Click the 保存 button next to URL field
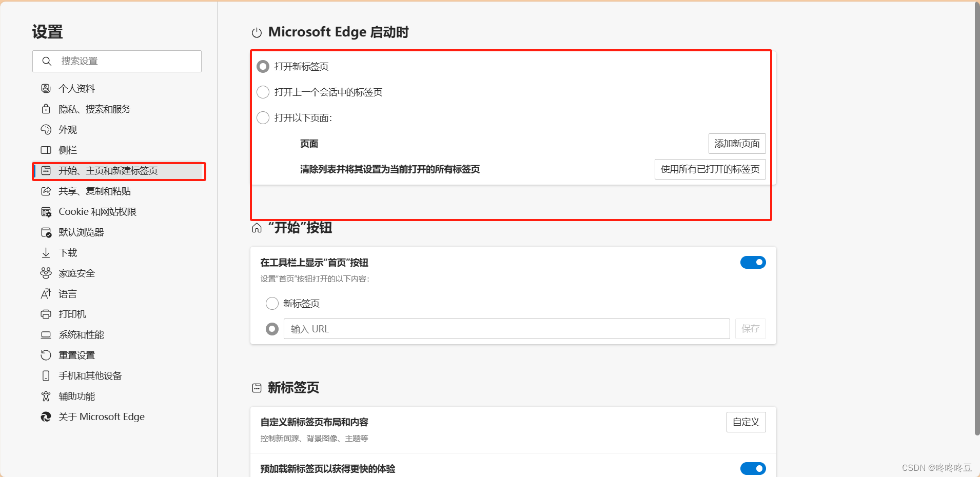 click(x=750, y=329)
